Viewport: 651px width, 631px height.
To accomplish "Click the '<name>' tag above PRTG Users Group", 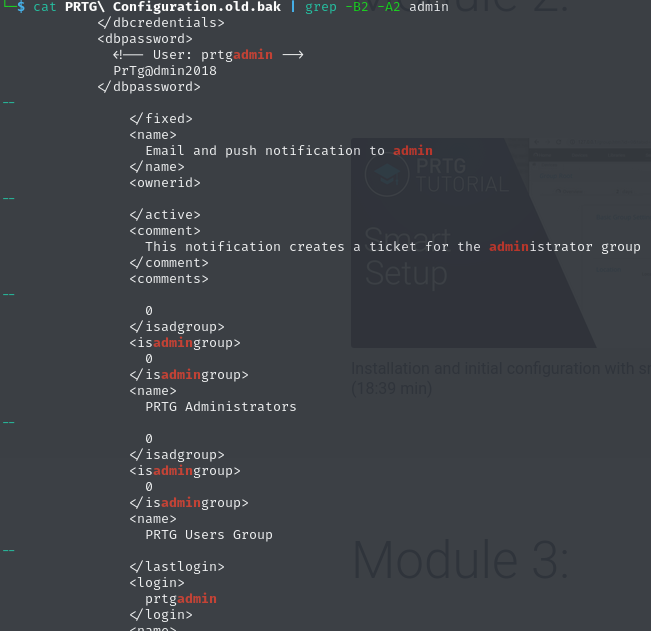I will tap(153, 519).
